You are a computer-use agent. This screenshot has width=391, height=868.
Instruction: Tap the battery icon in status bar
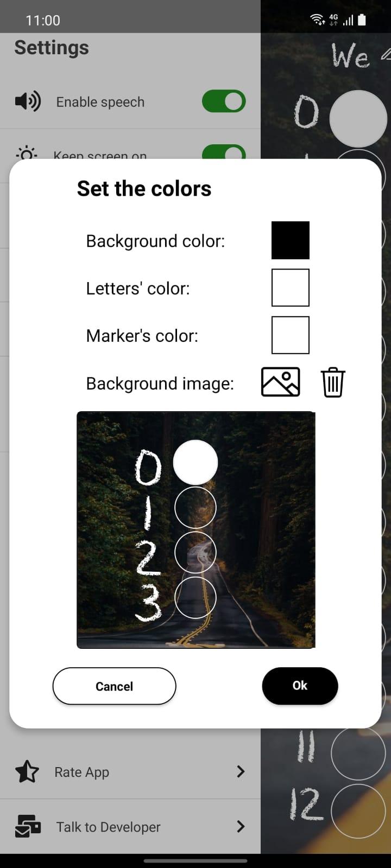tap(362, 20)
